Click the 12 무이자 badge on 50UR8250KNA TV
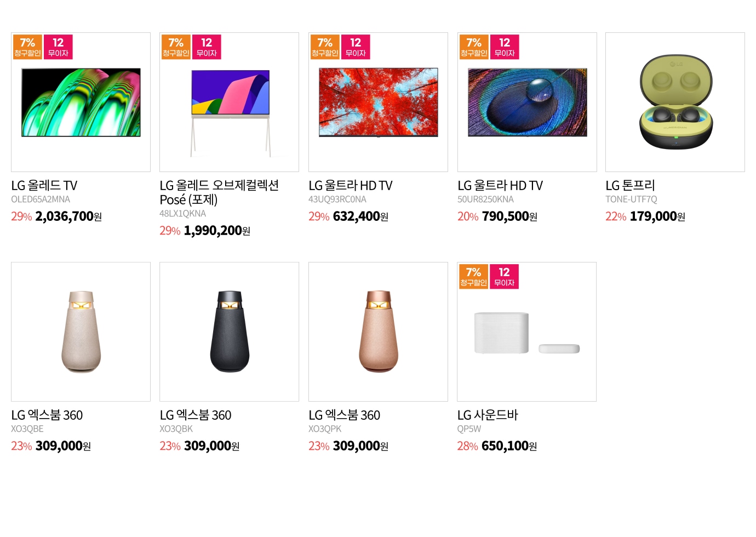 (x=505, y=47)
